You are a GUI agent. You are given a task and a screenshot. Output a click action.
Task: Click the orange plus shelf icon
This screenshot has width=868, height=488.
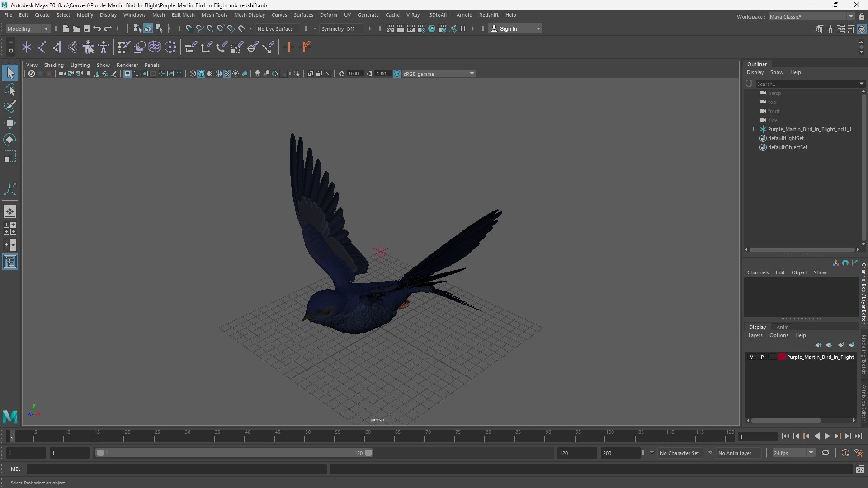[288, 47]
